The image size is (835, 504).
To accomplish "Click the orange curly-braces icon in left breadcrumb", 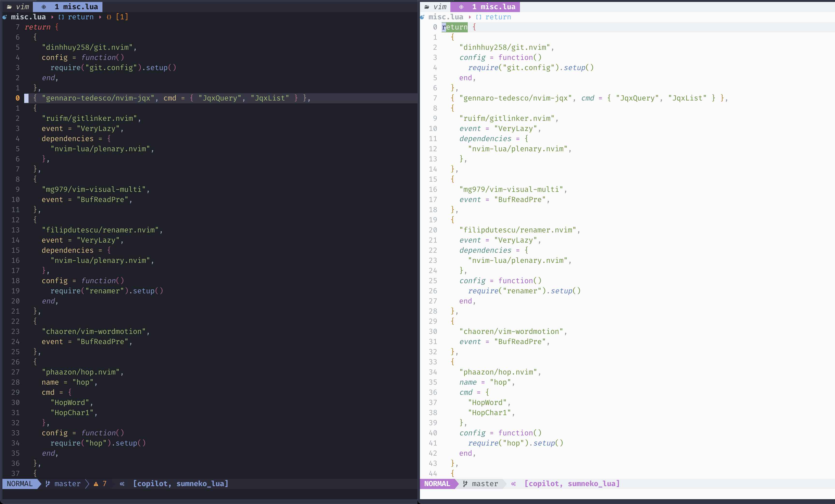I will (109, 17).
